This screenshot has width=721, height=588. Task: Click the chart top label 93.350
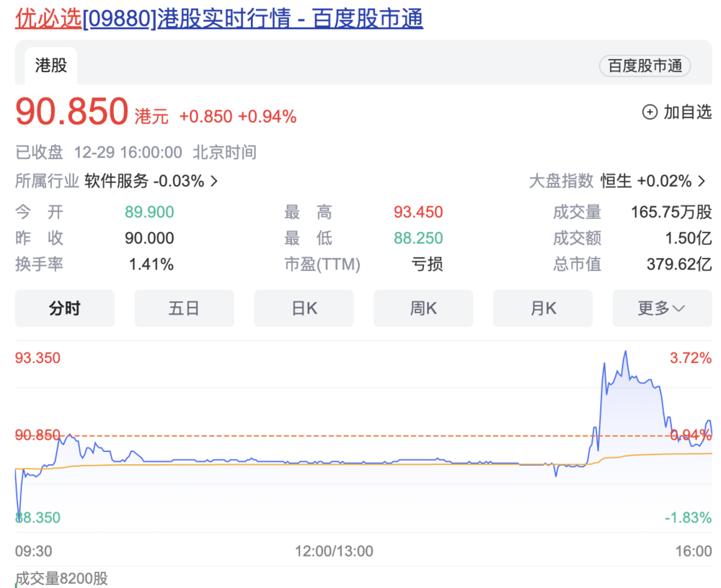point(37,357)
